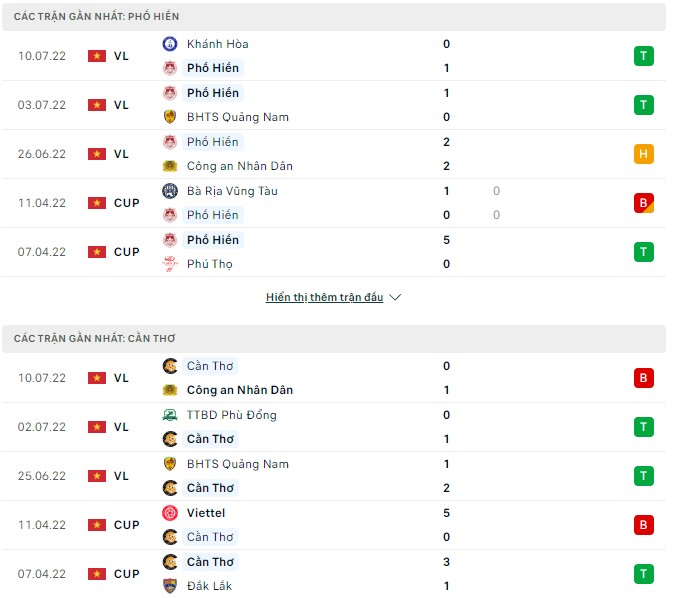Click BHTS Quảng Nam logo in Phố Hiền section
Image resolution: width=673 pixels, height=598 pixels.
170,117
